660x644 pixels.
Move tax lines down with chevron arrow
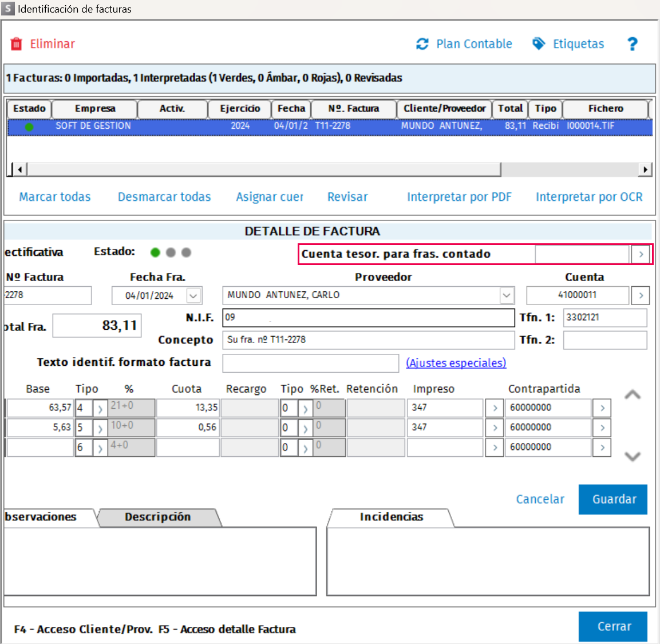[632, 456]
